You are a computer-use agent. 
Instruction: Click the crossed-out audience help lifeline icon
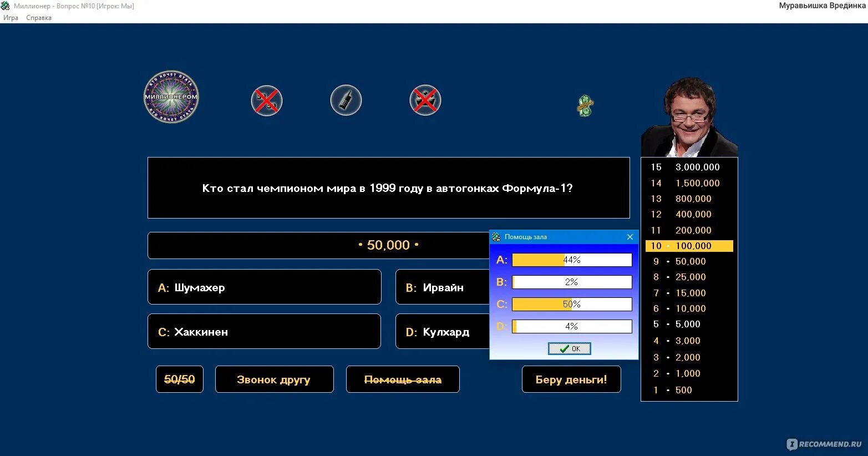pyautogui.click(x=425, y=101)
